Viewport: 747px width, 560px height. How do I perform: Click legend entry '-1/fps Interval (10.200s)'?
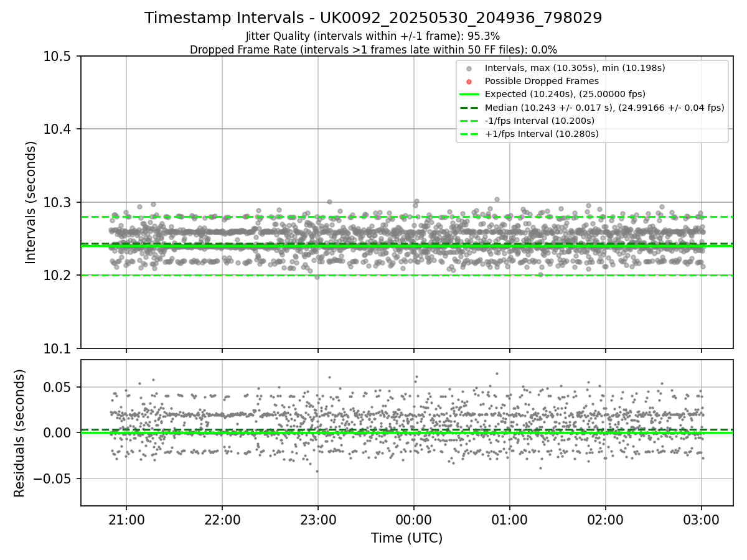(x=539, y=120)
